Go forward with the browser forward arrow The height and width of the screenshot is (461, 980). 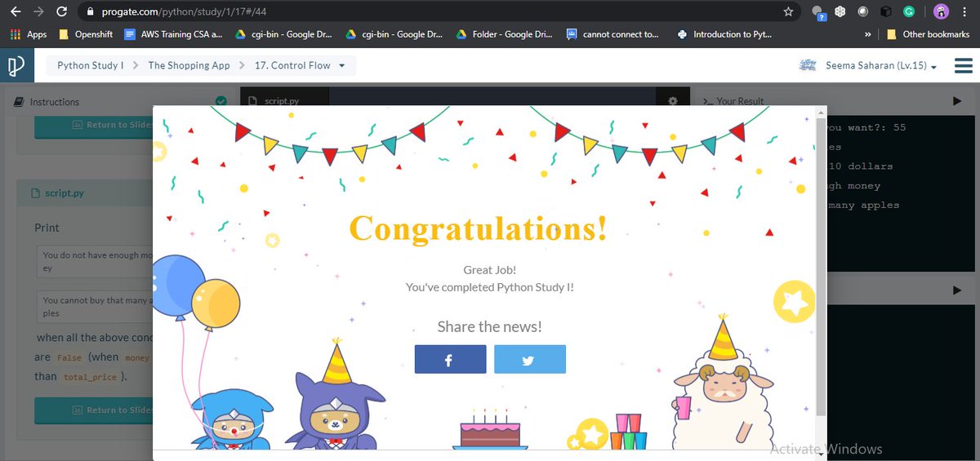pyautogui.click(x=38, y=11)
